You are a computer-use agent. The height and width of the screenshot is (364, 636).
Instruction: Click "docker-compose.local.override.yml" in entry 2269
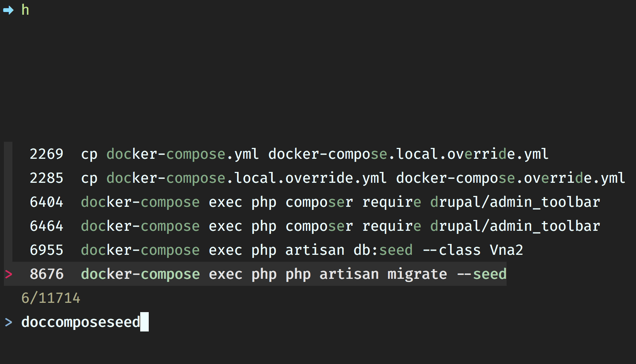click(x=408, y=154)
